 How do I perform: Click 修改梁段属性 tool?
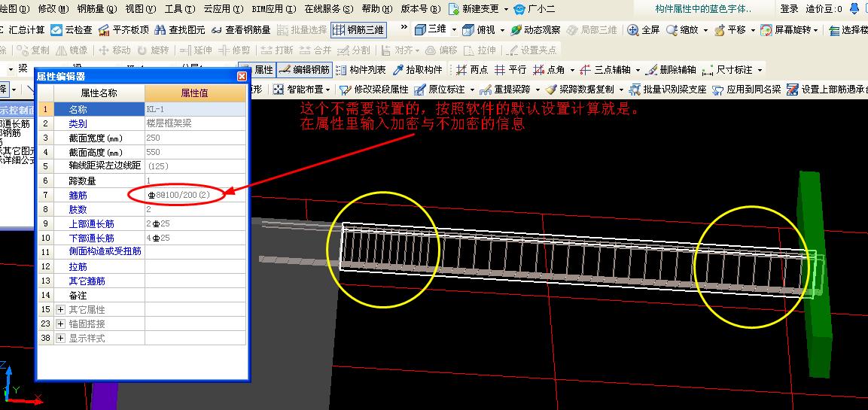click(373, 89)
